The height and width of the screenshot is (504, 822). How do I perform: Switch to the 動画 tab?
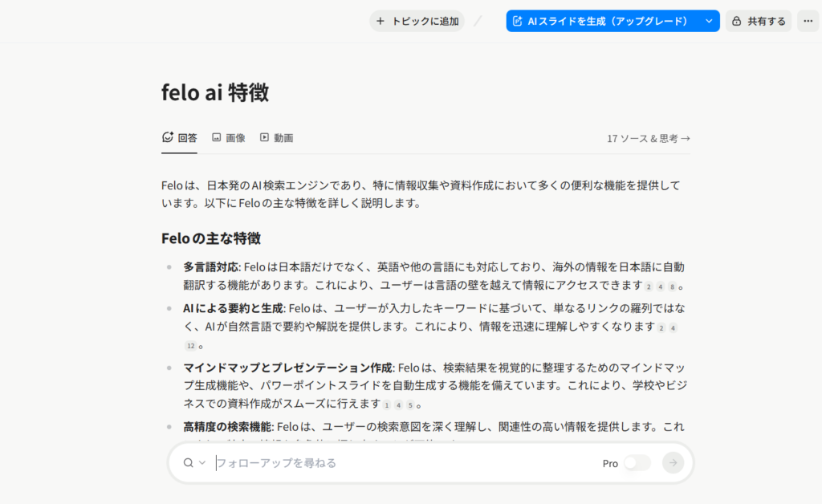coord(276,138)
